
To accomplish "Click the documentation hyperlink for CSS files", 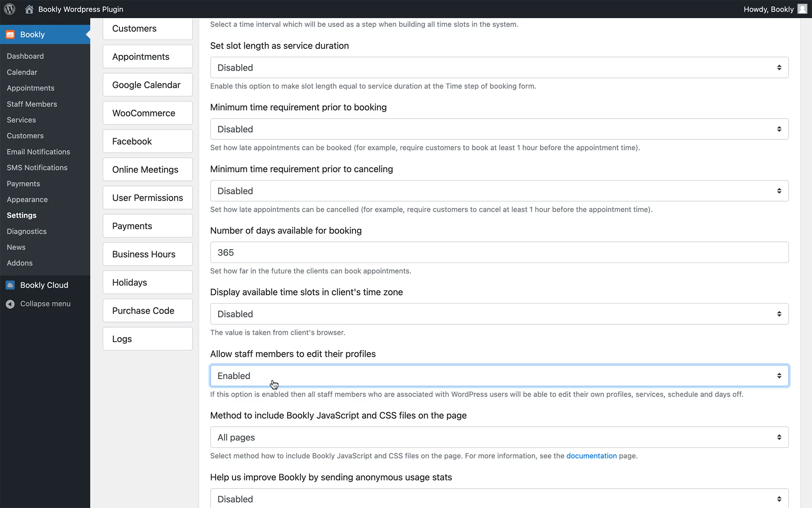I will [x=591, y=455].
